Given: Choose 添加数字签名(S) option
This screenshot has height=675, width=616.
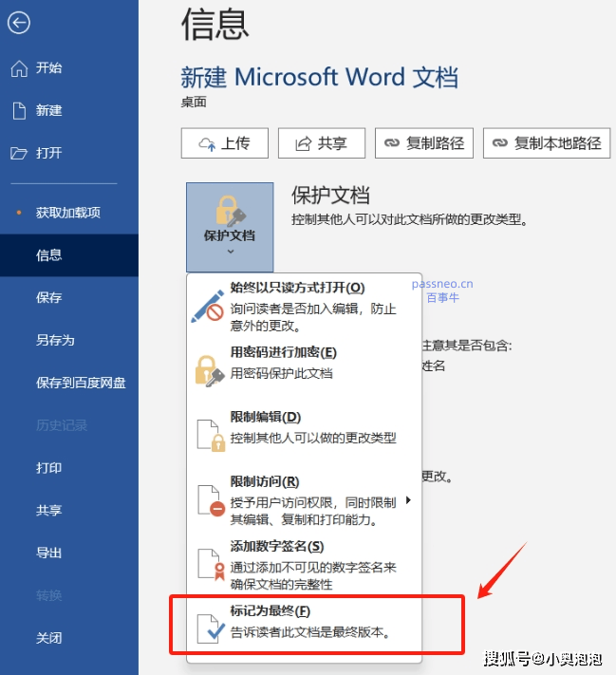Looking at the screenshot, I should [304, 564].
